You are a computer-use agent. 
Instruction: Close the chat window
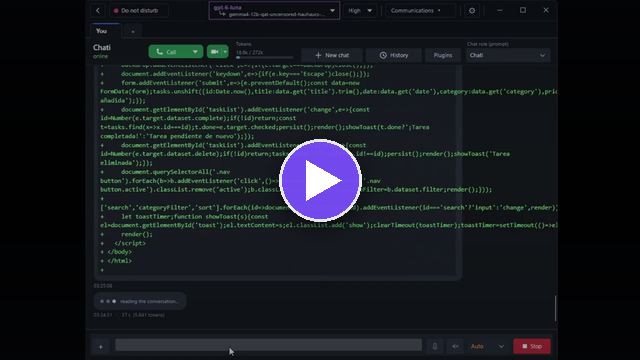point(546,10)
